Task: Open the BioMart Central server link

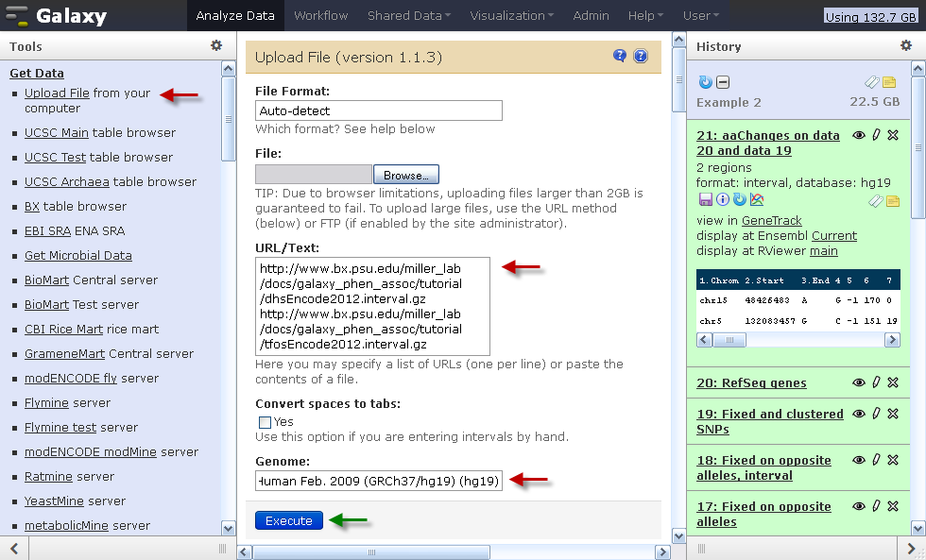Action: [x=46, y=280]
